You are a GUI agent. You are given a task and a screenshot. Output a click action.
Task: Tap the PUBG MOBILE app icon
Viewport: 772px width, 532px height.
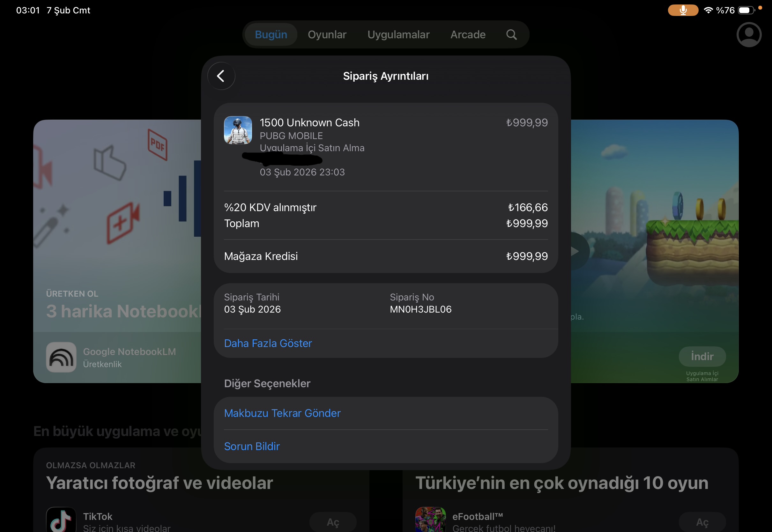(238, 130)
